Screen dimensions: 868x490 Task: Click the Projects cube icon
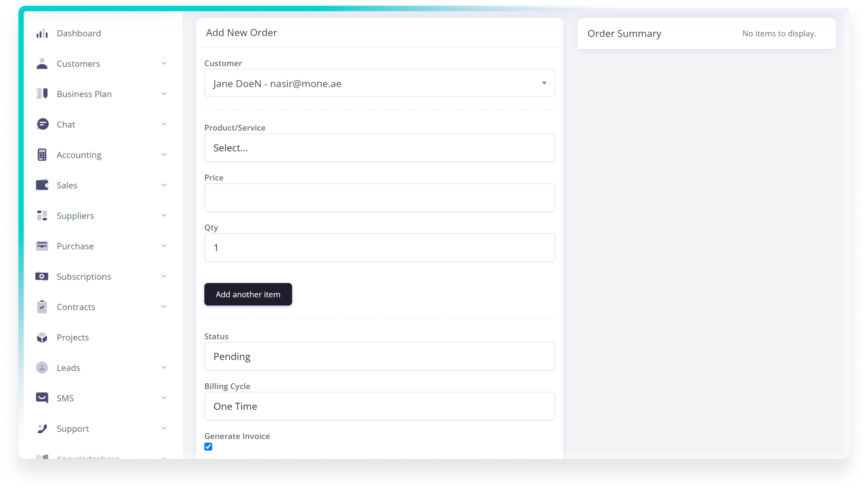pyautogui.click(x=42, y=338)
